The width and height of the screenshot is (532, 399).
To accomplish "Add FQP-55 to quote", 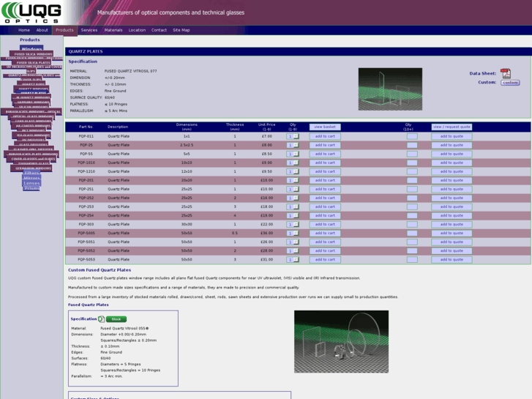I will coord(452,154).
